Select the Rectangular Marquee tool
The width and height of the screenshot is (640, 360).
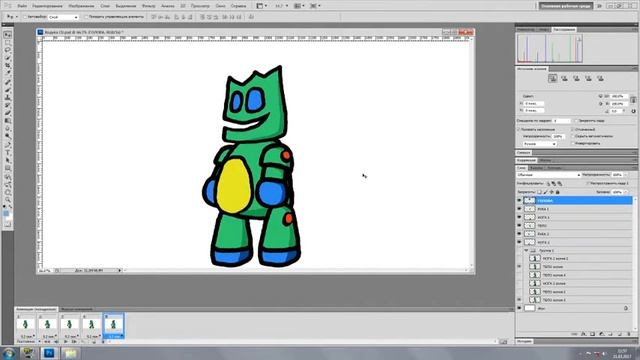coord(7,42)
